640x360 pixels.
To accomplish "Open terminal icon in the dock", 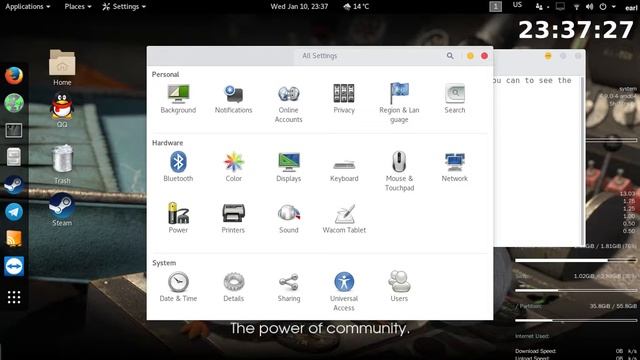I will coord(14,131).
